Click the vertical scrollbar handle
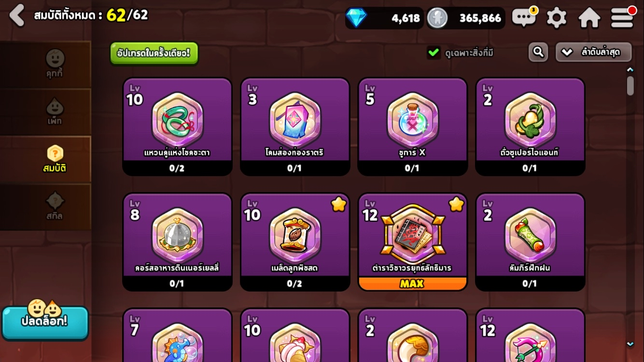The image size is (644, 362). pyautogui.click(x=630, y=85)
